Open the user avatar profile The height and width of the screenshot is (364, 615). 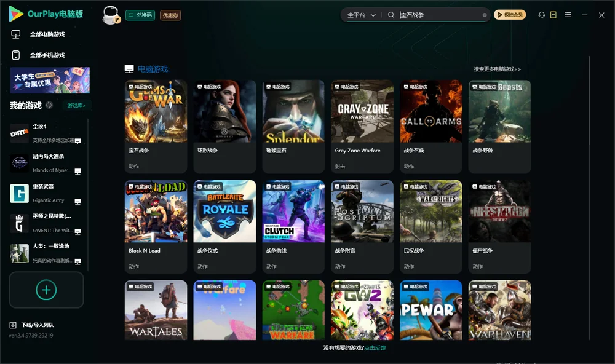coord(111,15)
